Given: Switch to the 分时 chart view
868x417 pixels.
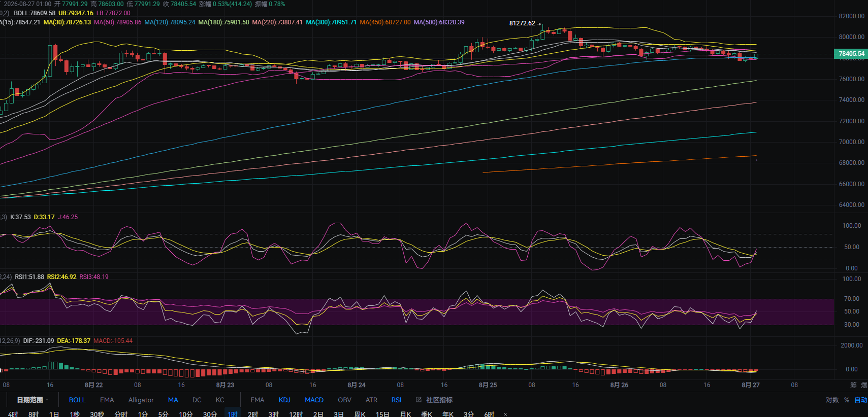Looking at the screenshot, I should 121,414.
